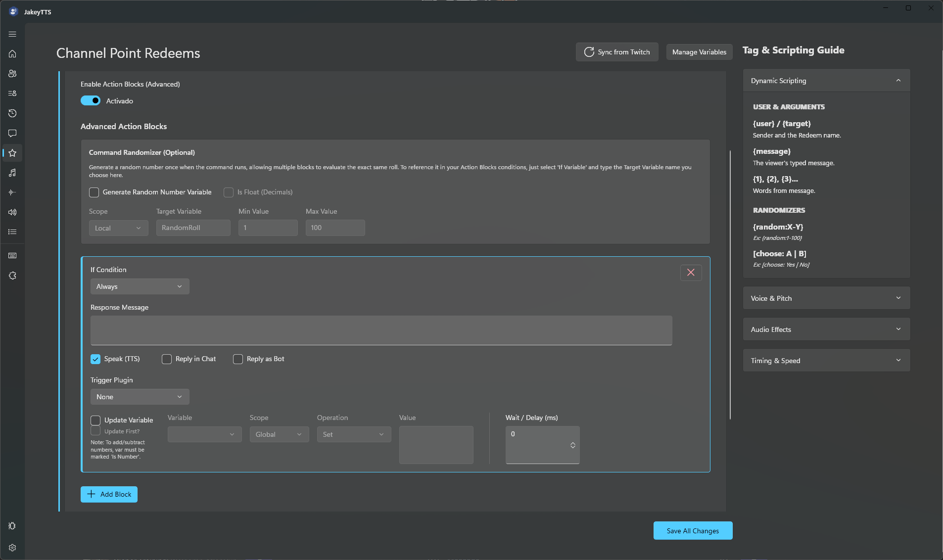The width and height of the screenshot is (943, 560).
Task: Check Generate Random Number Variable
Action: [x=94, y=192]
